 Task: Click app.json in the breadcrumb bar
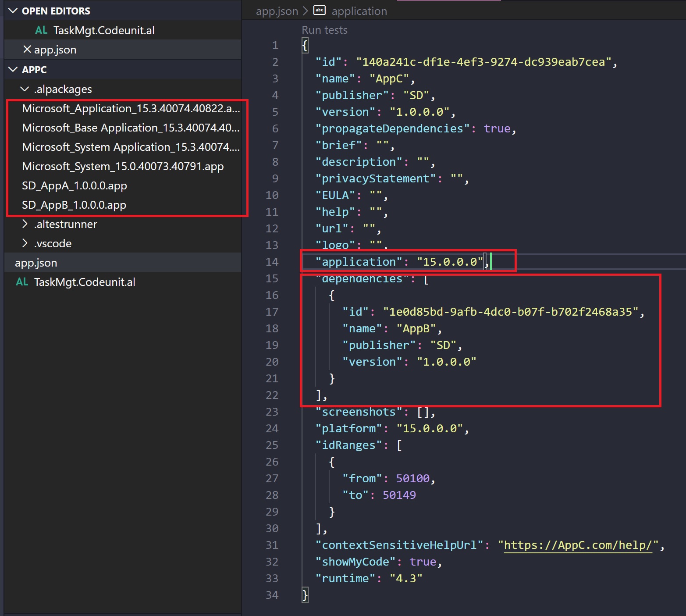[277, 11]
